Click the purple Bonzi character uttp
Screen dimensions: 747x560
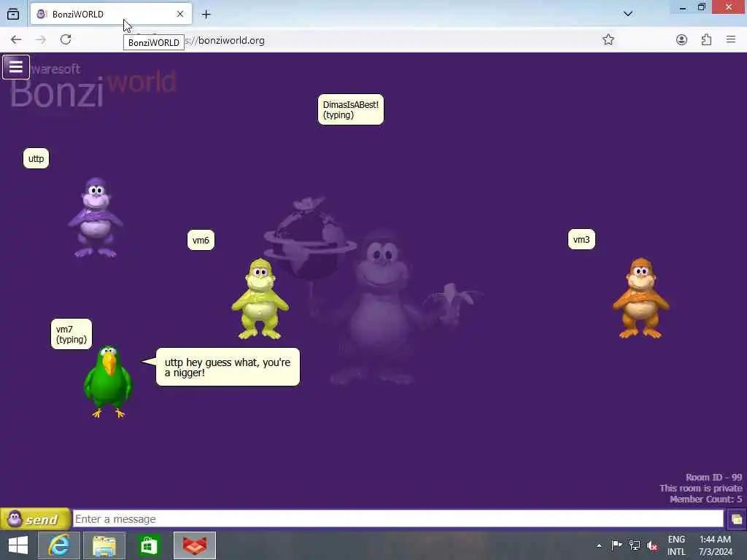(x=96, y=217)
